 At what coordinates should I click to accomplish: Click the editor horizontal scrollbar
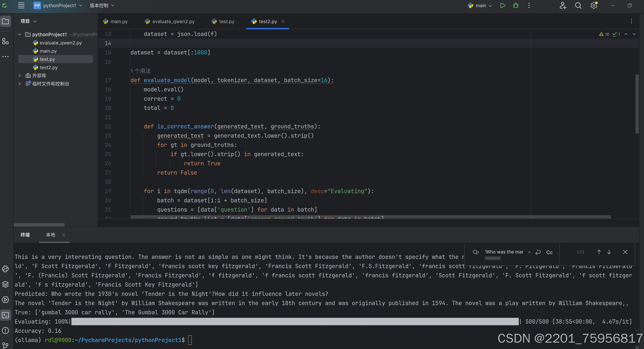[370, 217]
